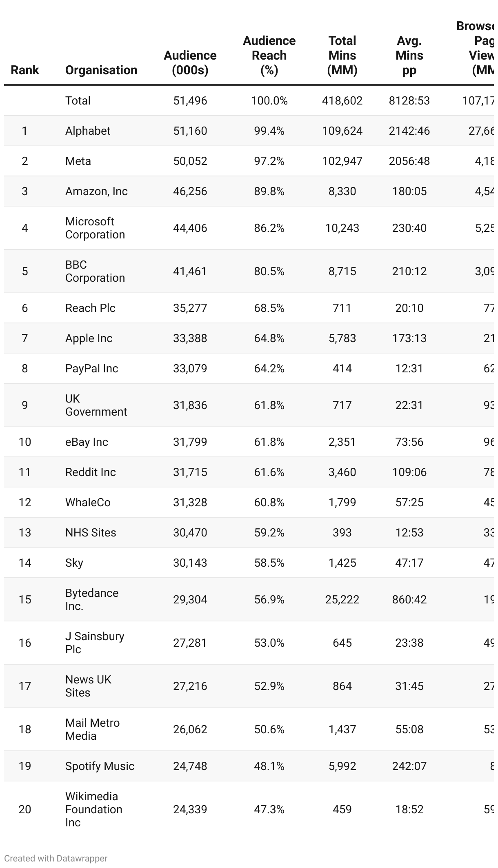Click the Total audience value 51,496

[x=190, y=100]
